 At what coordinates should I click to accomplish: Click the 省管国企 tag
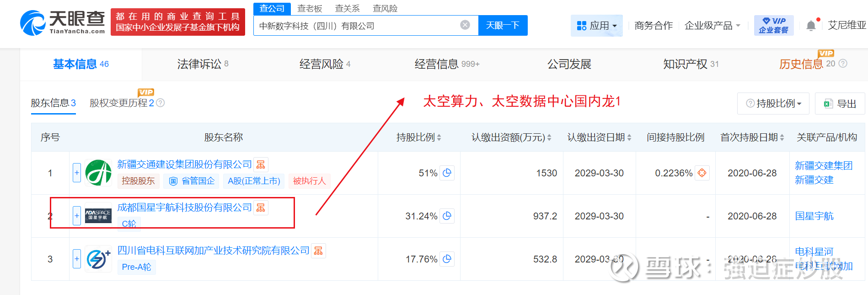(x=192, y=181)
